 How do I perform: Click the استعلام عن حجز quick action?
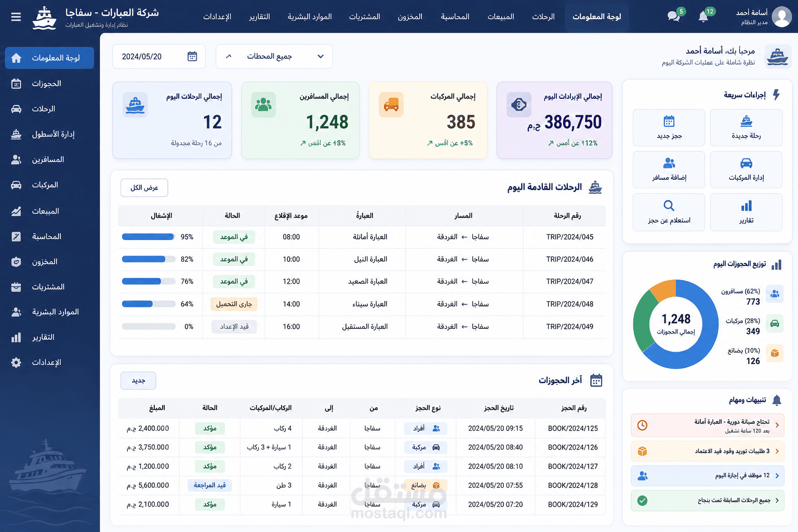(x=669, y=212)
